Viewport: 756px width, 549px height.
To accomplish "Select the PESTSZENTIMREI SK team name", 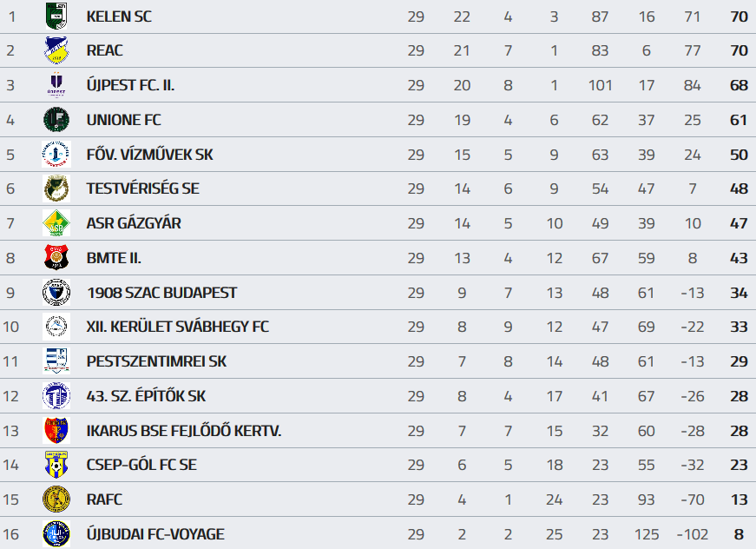I will (156, 361).
